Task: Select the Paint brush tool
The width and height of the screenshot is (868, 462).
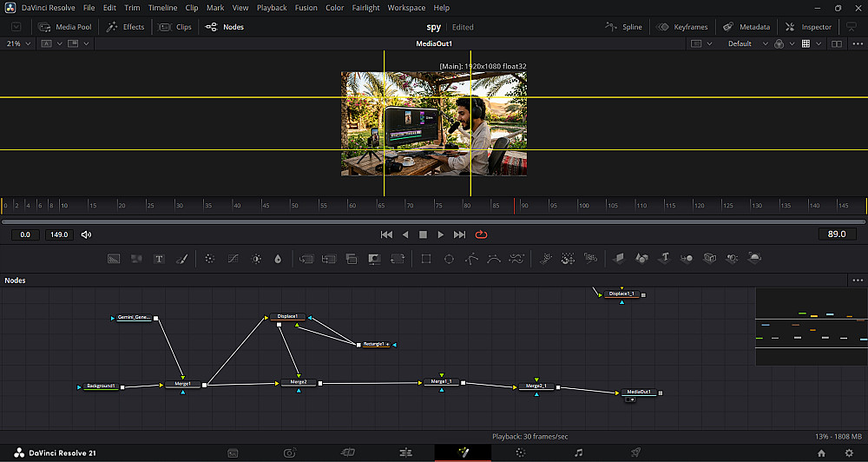Action: coord(182,259)
